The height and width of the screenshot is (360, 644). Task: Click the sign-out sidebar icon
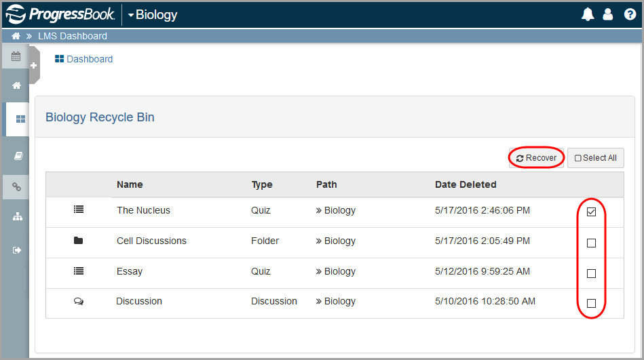(18, 250)
